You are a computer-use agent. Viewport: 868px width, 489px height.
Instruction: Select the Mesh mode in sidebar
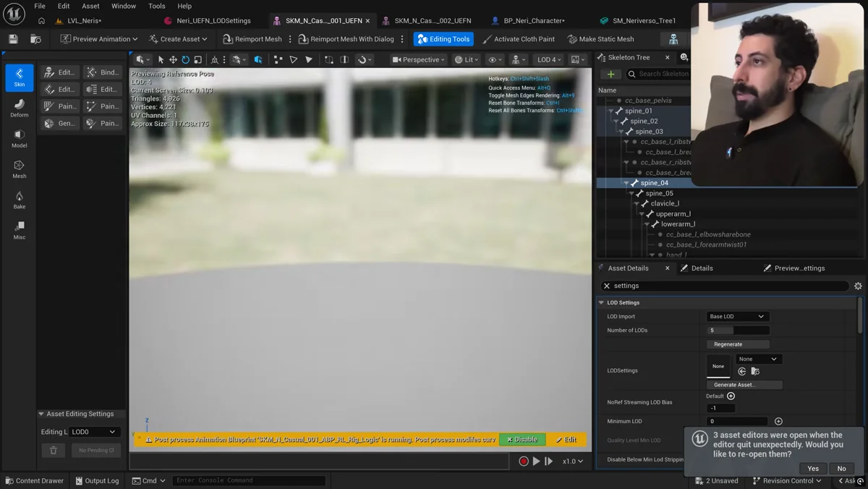(20, 169)
